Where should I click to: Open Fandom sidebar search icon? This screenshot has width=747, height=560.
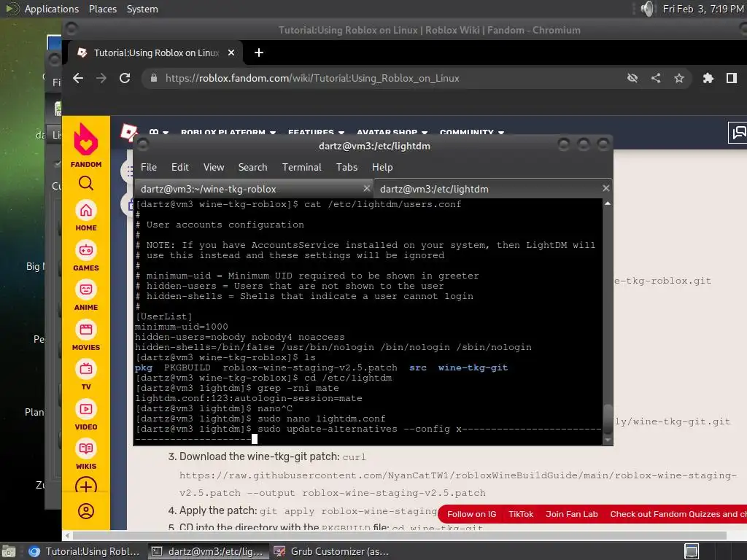(x=86, y=183)
